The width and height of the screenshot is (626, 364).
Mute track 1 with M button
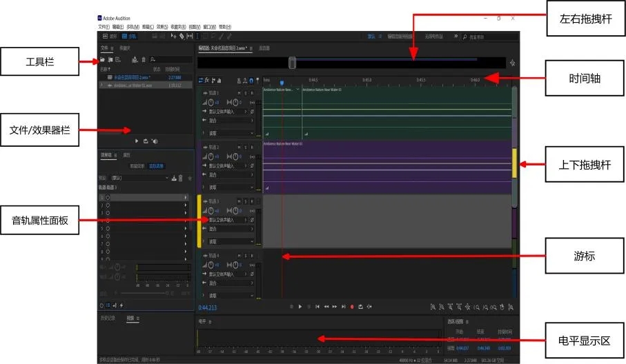point(239,92)
